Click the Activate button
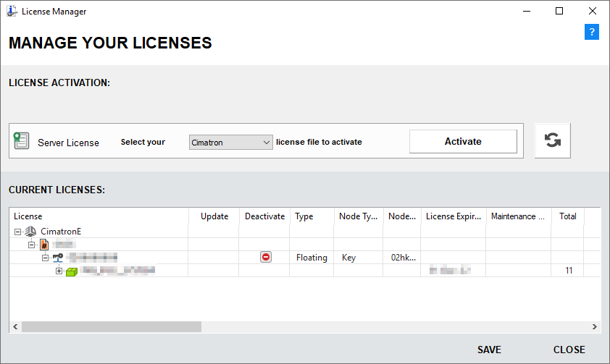 (x=463, y=141)
